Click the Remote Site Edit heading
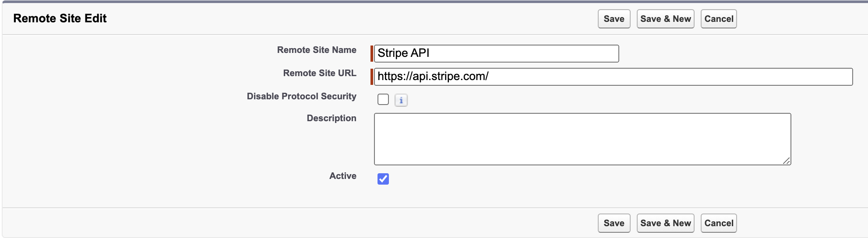This screenshot has height=238, width=868. (60, 18)
